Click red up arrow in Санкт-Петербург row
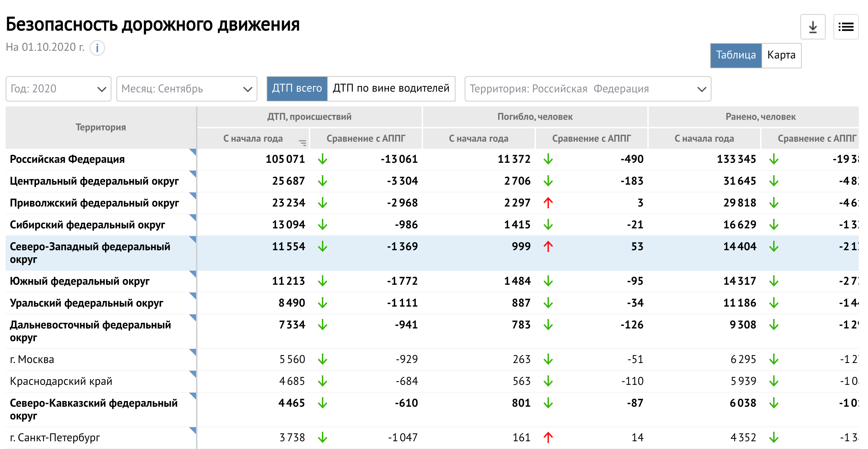Image resolution: width=868 pixels, height=449 pixels. 548,437
